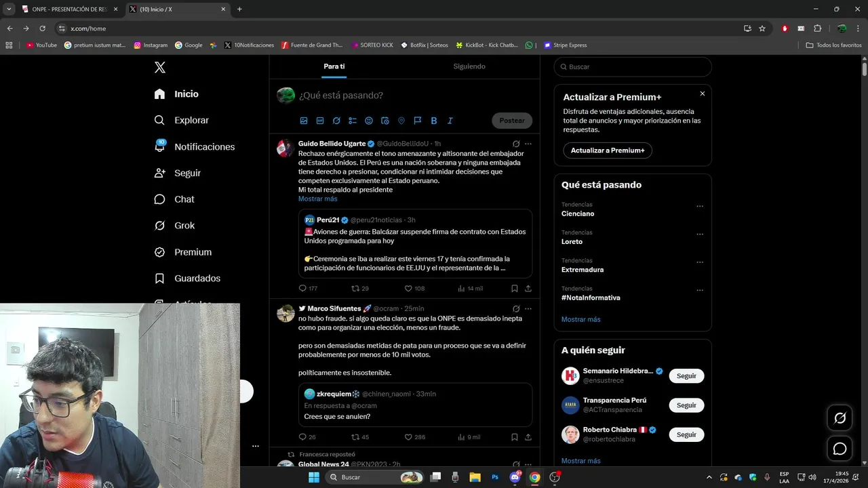The width and height of the screenshot is (868, 488).
Task: Share the Marco Sifuentes post
Action: point(528,437)
